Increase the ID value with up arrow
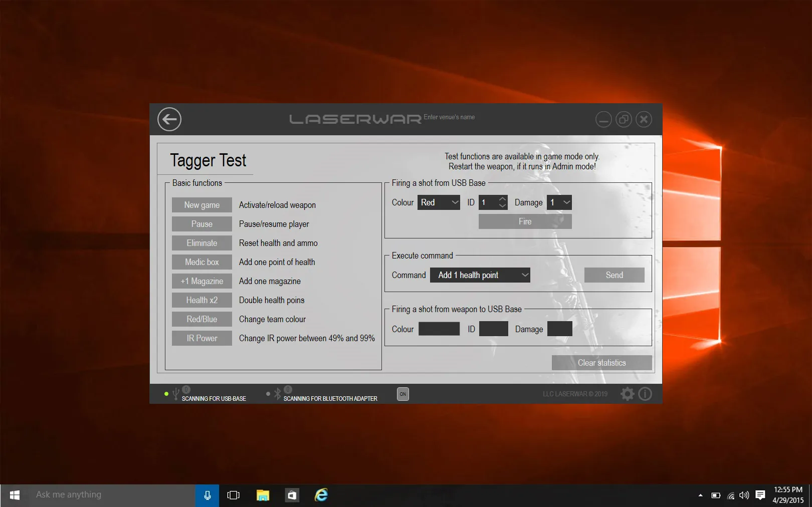 click(502, 199)
